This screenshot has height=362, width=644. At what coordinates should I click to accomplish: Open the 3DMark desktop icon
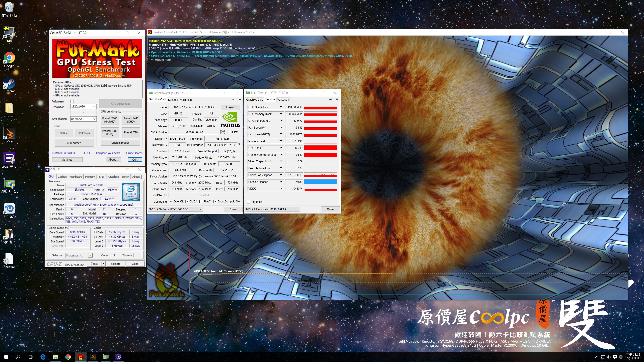pos(9,135)
